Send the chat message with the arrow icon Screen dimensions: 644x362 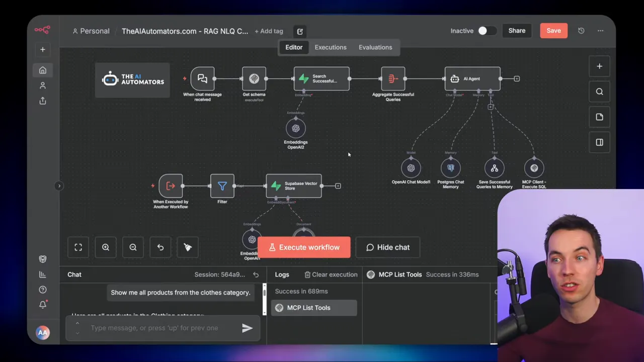coord(247,328)
